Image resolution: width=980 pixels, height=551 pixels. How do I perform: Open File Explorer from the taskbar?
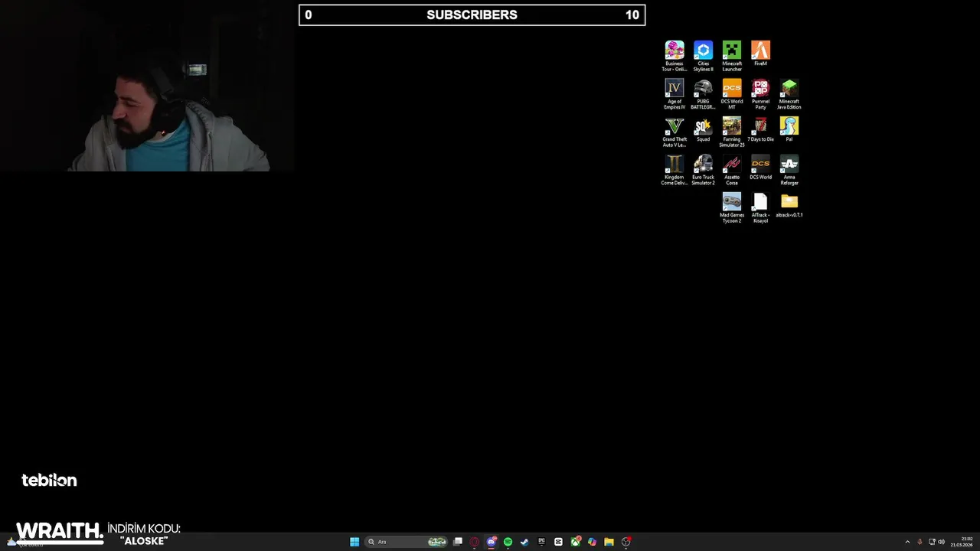pyautogui.click(x=609, y=542)
